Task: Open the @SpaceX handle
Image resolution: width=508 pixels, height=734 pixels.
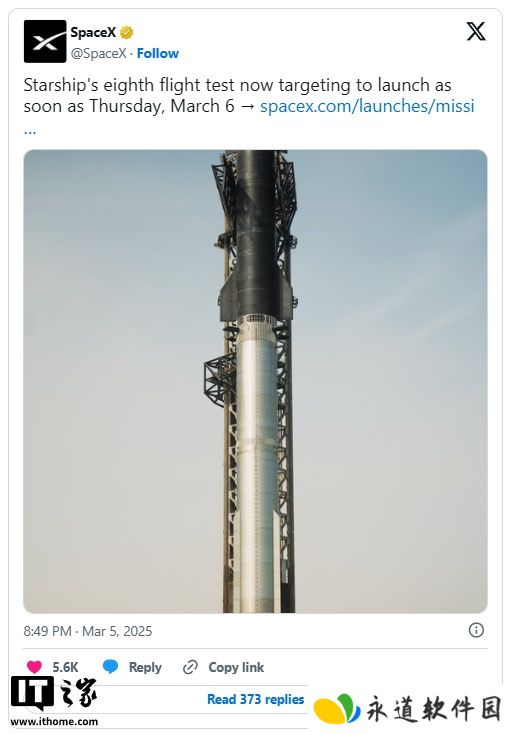Action: tap(98, 53)
